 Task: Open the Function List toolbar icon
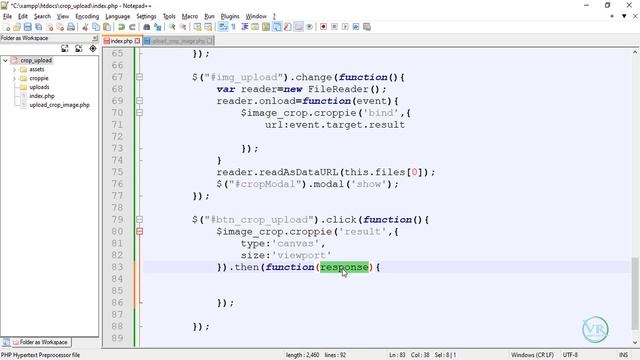point(288,27)
